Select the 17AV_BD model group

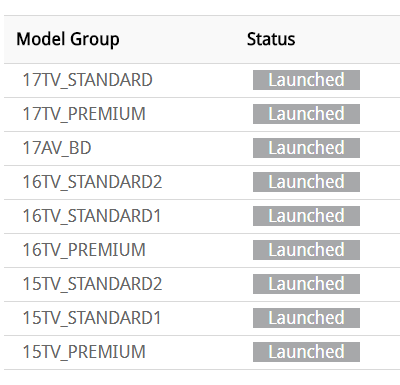pos(57,148)
